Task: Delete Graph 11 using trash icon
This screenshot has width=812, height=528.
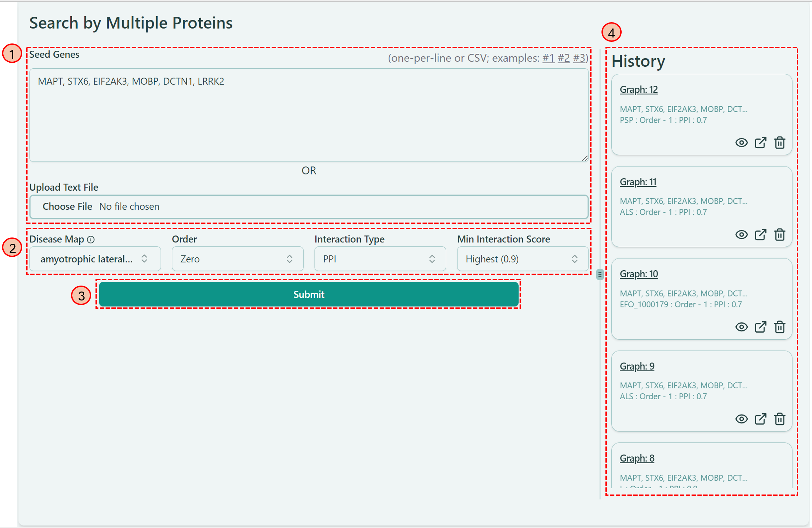Action: tap(780, 235)
